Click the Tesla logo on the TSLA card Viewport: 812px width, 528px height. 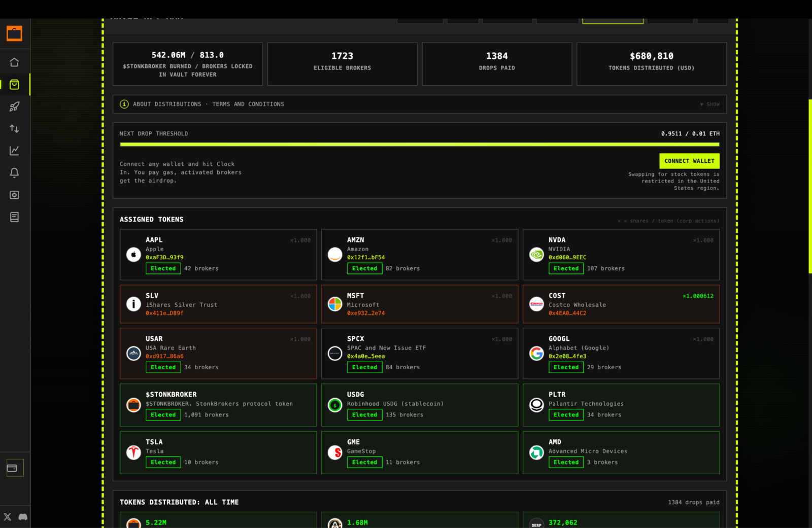(133, 452)
